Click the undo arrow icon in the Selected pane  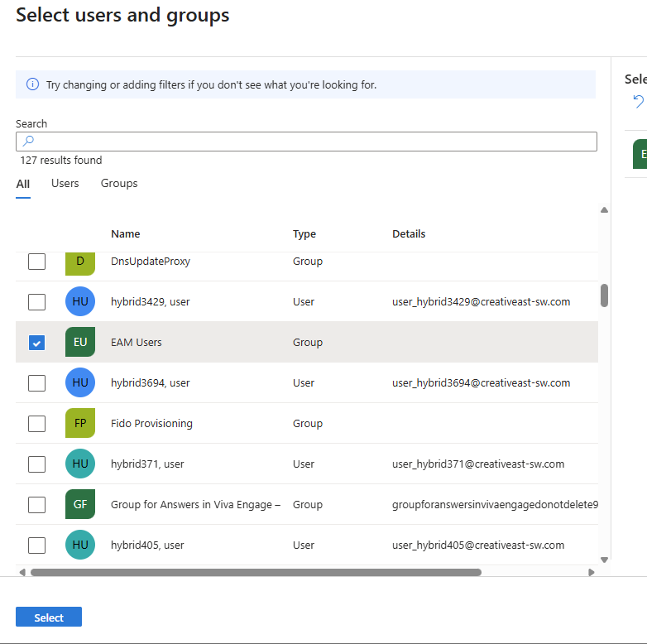(x=638, y=101)
